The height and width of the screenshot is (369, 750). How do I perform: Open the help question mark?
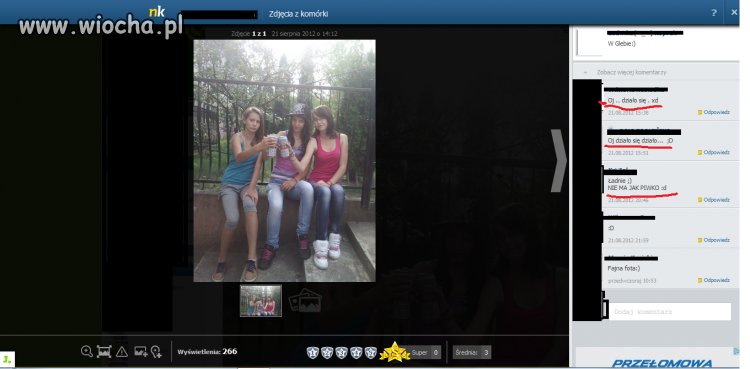714,13
